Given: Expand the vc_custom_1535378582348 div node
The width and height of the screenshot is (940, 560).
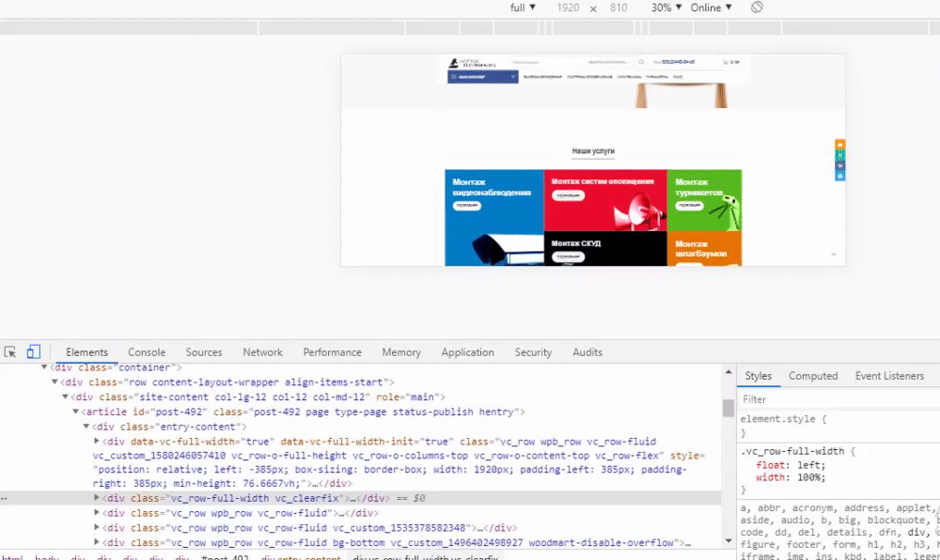Looking at the screenshot, I should point(97,528).
